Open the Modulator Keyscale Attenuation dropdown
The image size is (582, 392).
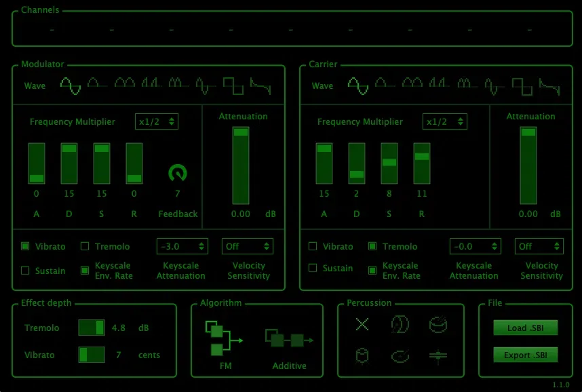(182, 246)
